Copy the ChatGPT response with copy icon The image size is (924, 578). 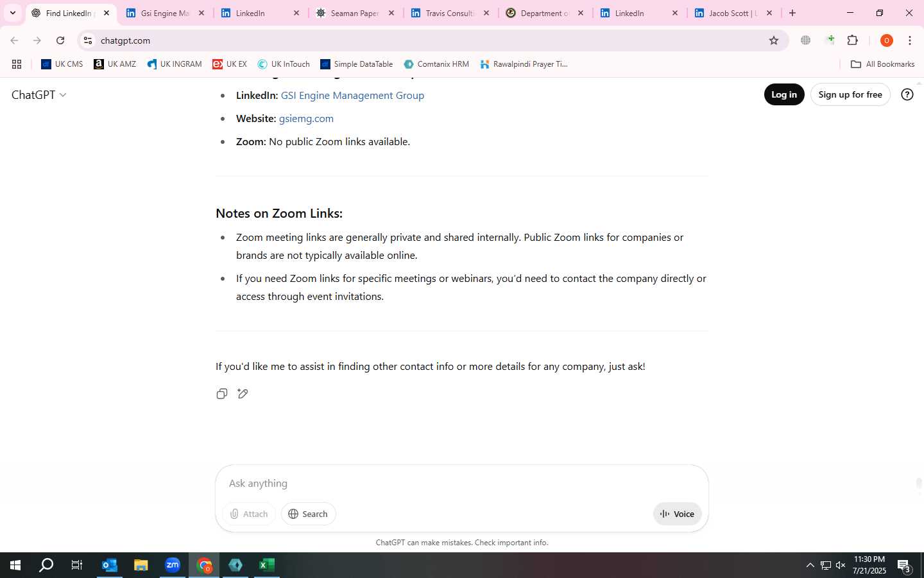222,394
